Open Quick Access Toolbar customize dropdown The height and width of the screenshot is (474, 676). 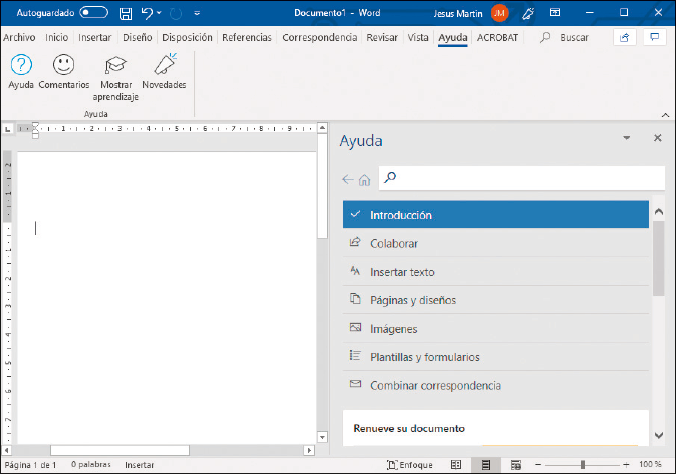[x=197, y=13]
